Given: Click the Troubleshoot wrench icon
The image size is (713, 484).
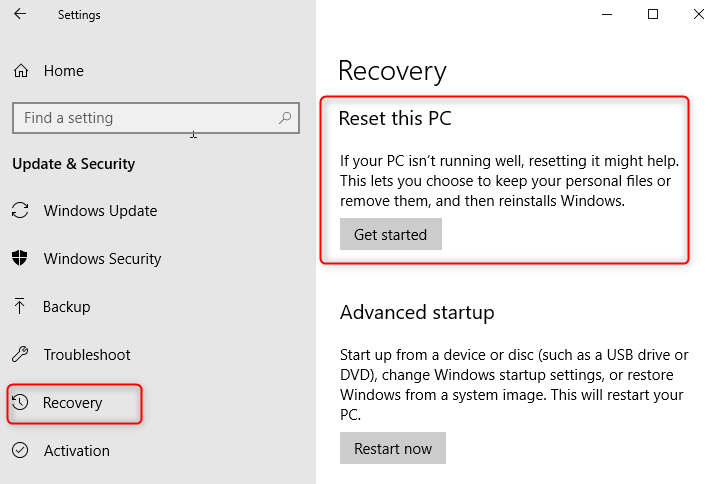Looking at the screenshot, I should [20, 355].
